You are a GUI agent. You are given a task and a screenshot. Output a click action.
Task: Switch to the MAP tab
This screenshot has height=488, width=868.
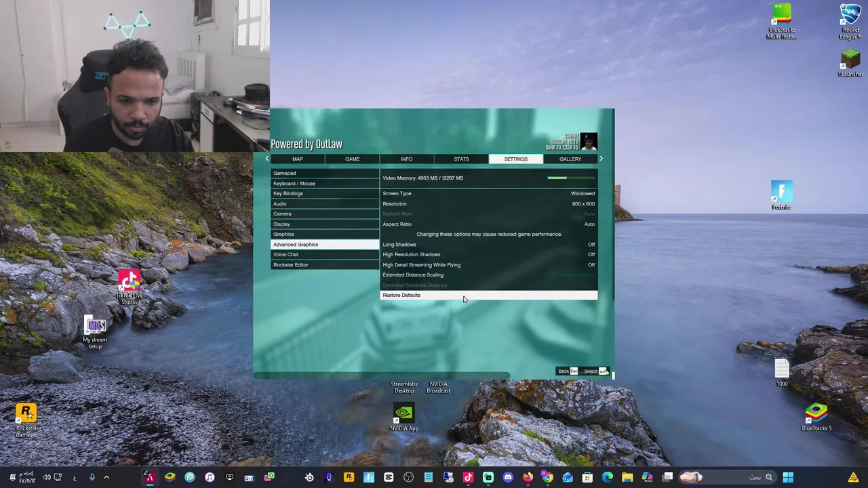coord(298,159)
